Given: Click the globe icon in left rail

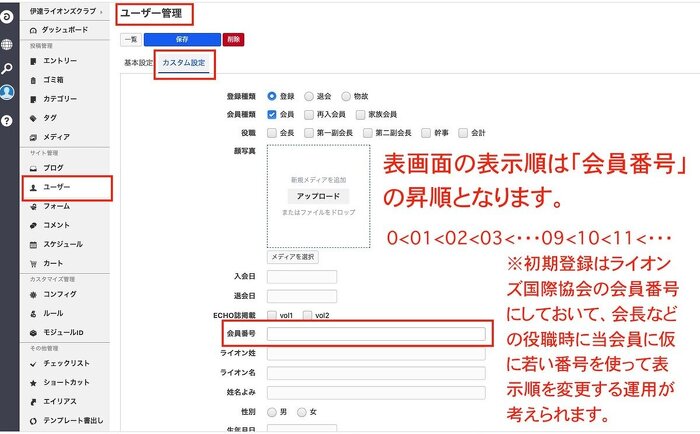Looking at the screenshot, I should 8,45.
